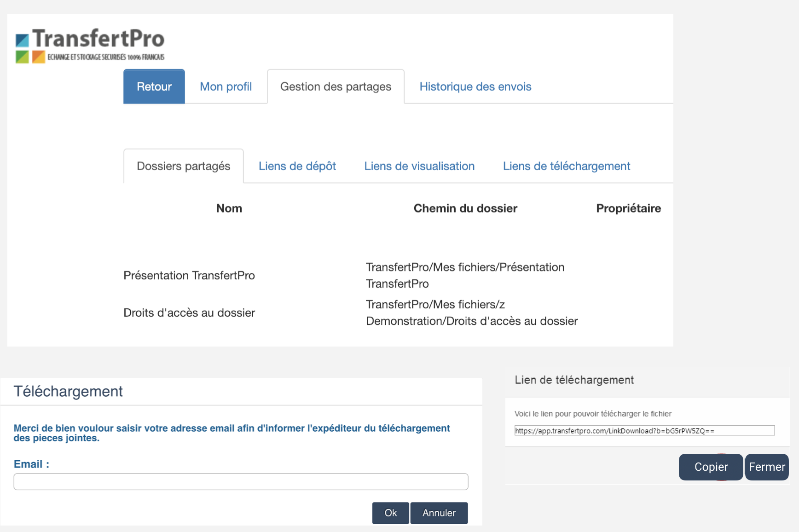Click Copier to copy the link
799x532 pixels.
click(x=711, y=467)
